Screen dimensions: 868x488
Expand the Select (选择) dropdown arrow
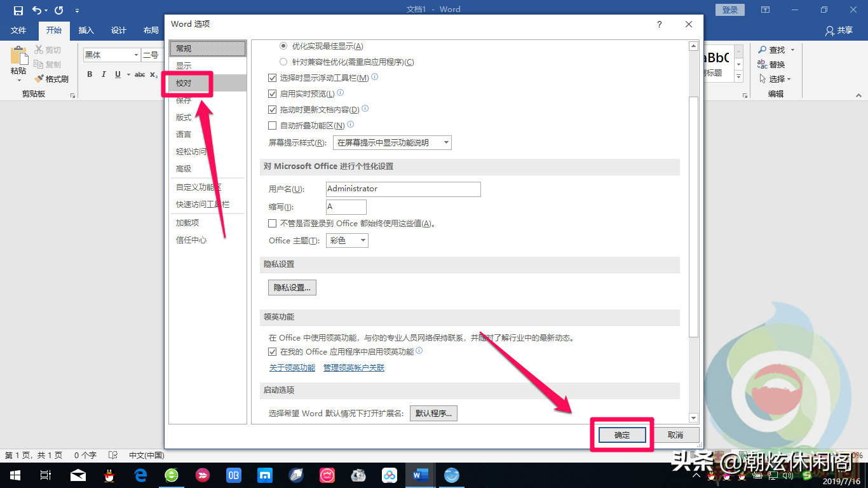pyautogui.click(x=789, y=79)
